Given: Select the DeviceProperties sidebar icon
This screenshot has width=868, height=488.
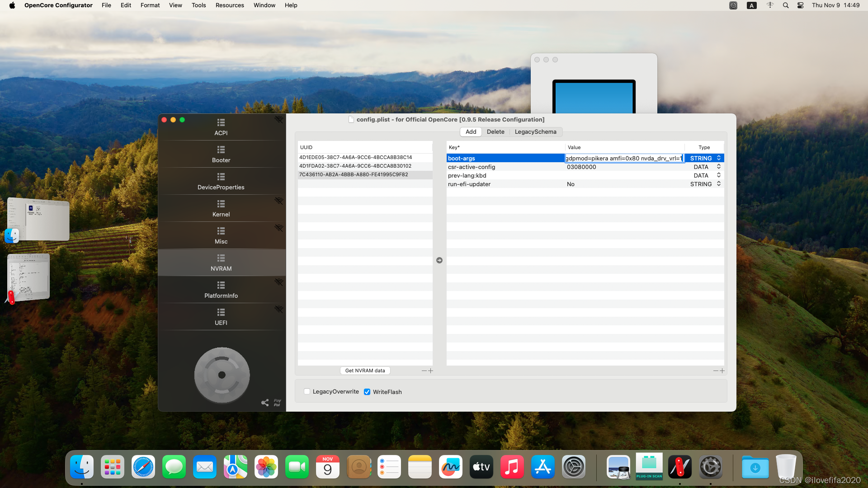Looking at the screenshot, I should pos(221,177).
